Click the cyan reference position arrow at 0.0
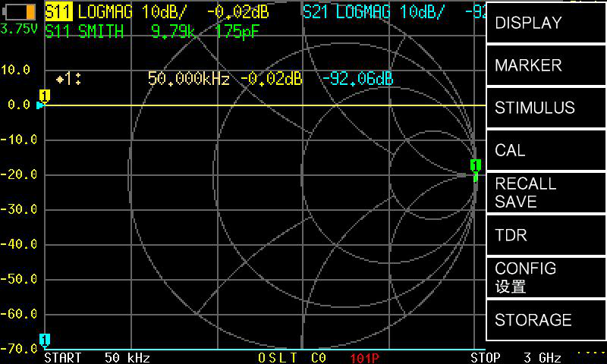 (39, 105)
